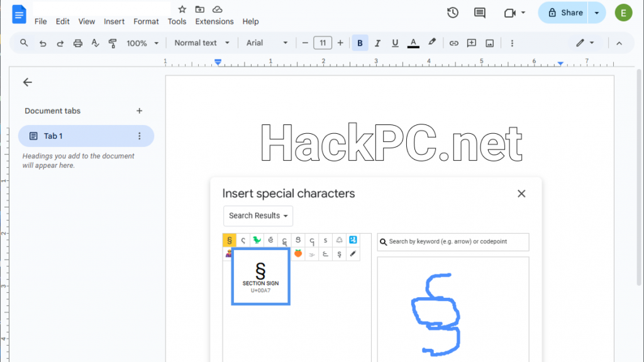Click the Share button
644x362 pixels.
(x=563, y=13)
